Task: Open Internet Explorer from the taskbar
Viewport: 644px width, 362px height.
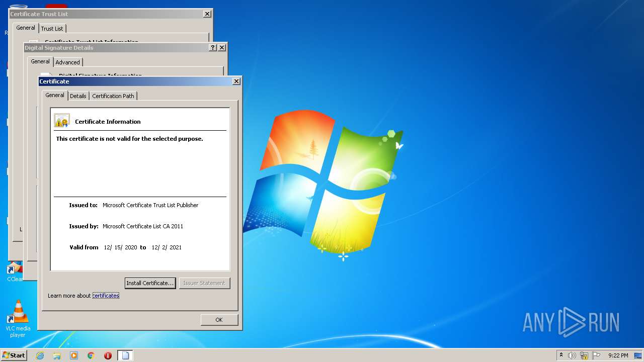Action: 40,355
